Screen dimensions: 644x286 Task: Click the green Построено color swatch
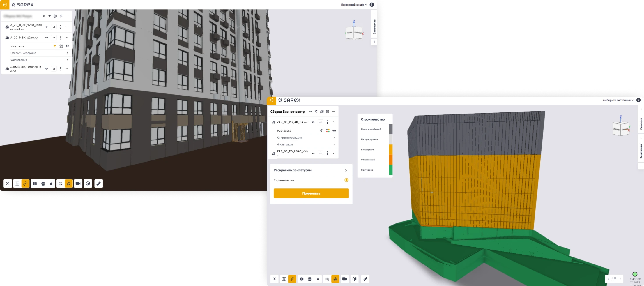click(x=391, y=170)
